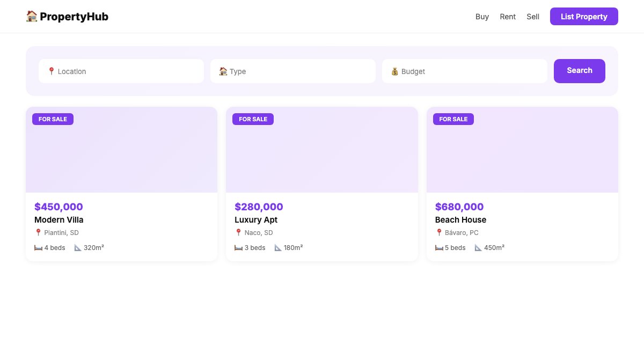644x338 pixels.
Task: Click the red pin icon in Location field
Action: point(52,71)
